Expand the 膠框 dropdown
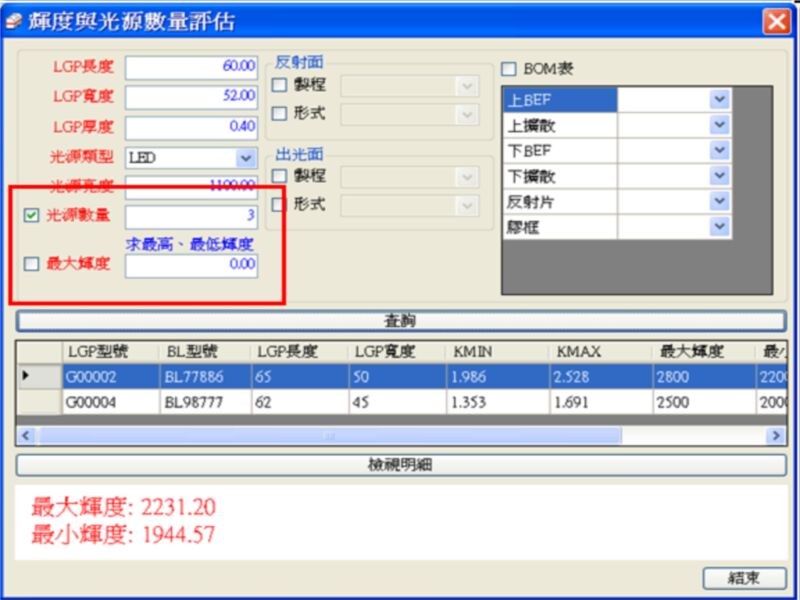 tap(719, 227)
